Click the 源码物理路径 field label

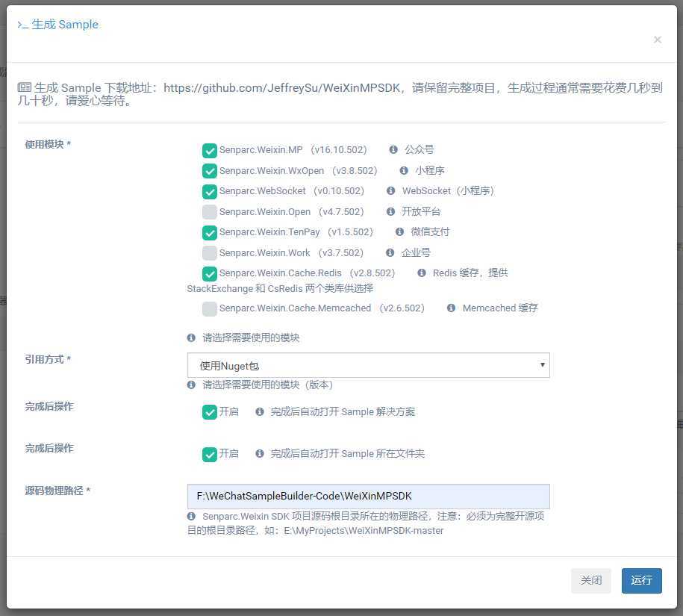point(57,491)
